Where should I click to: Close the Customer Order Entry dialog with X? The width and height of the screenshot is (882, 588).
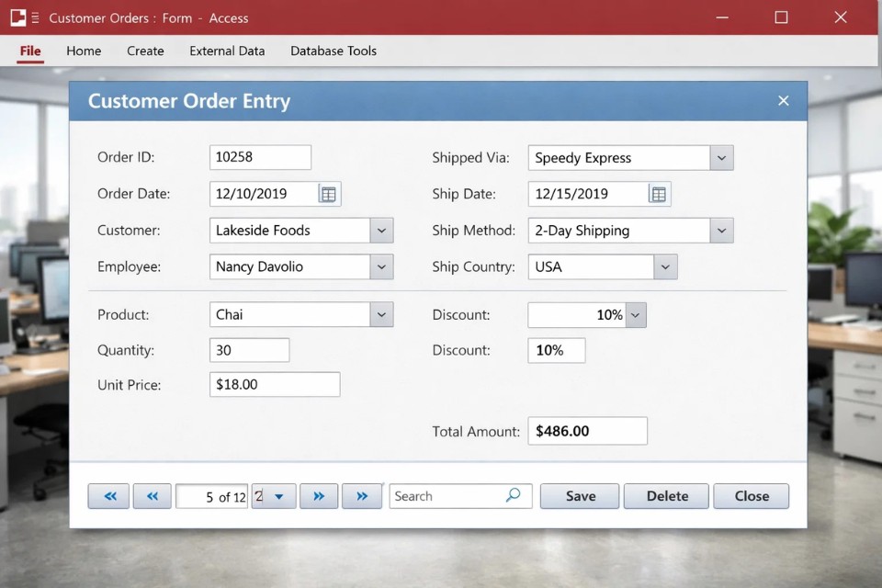coord(783,101)
